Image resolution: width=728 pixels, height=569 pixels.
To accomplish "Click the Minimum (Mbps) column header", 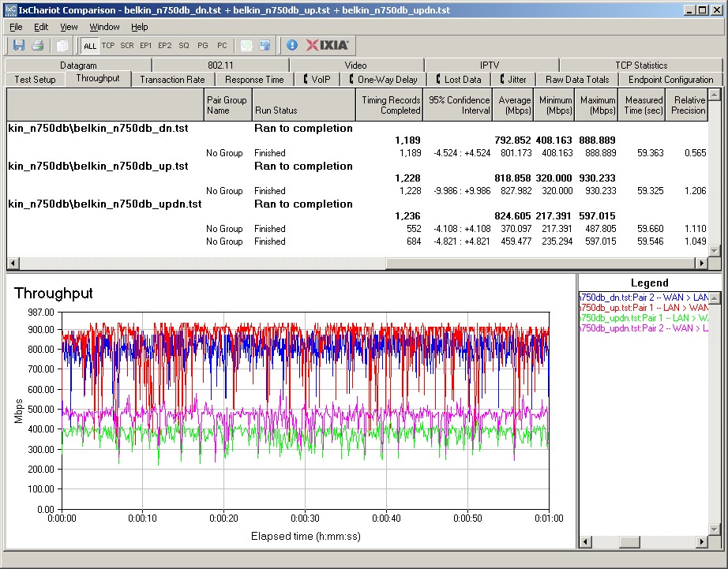I will pos(554,105).
